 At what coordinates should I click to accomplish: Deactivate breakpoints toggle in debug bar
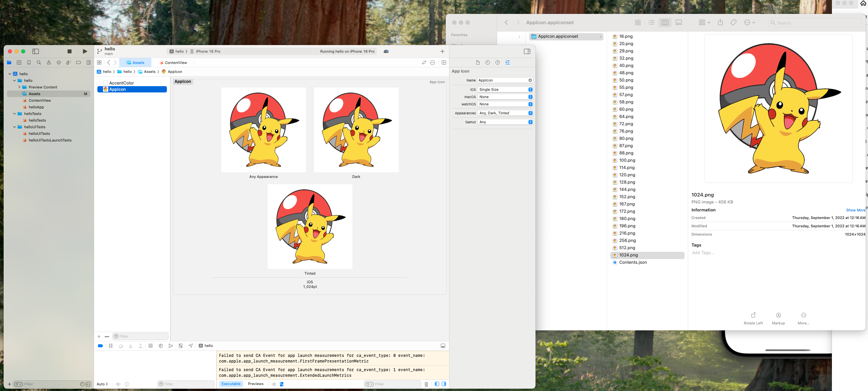pyautogui.click(x=100, y=346)
